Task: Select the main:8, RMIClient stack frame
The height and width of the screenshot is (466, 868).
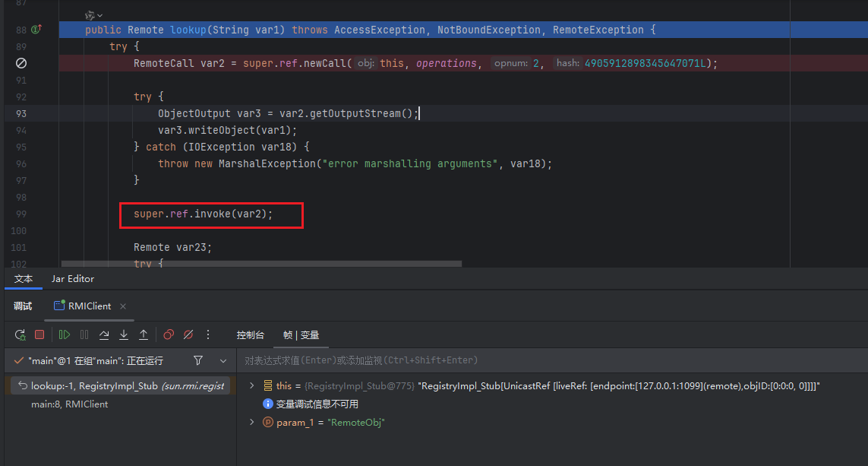Action: (69, 404)
